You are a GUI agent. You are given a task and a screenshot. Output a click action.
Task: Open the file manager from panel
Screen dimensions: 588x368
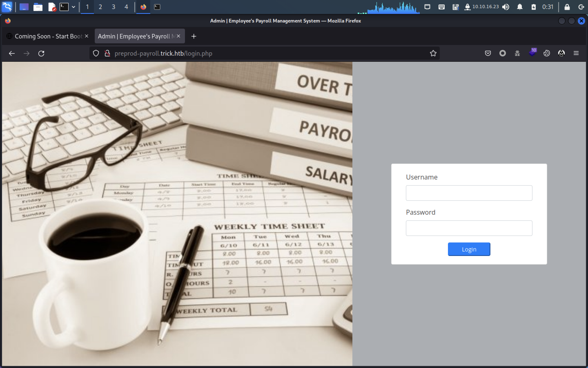[x=38, y=7]
